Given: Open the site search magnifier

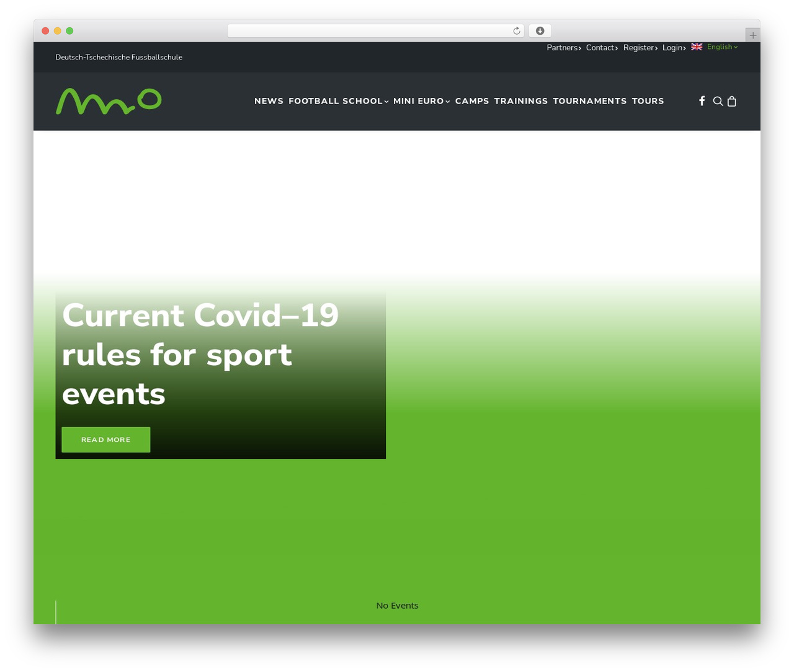Looking at the screenshot, I should tap(718, 101).
